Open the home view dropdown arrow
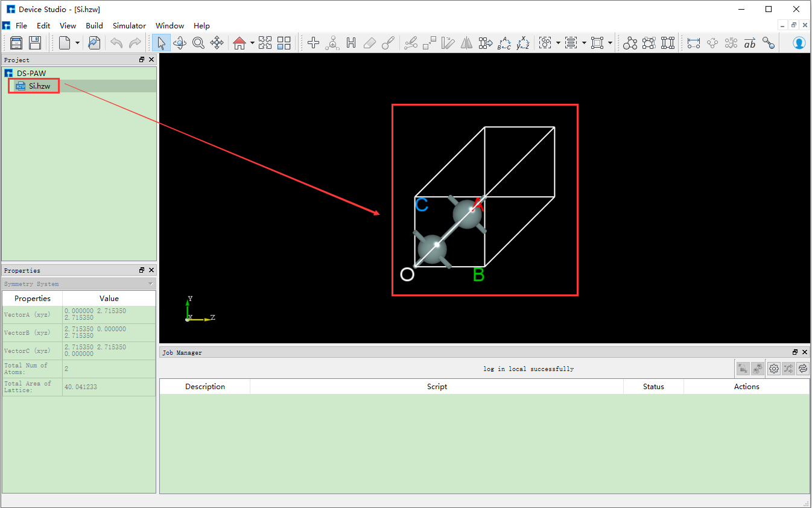The width and height of the screenshot is (812, 508). (x=252, y=43)
